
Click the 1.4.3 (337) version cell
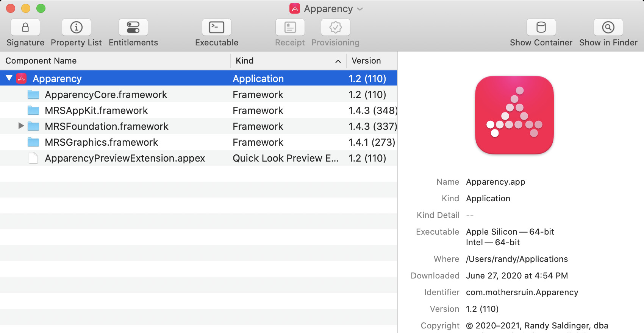373,126
